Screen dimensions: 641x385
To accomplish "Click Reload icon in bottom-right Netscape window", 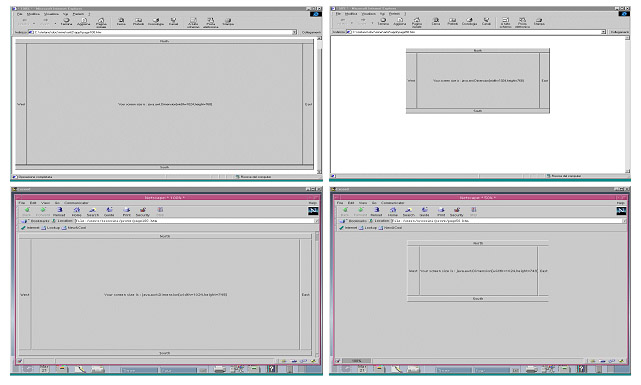I will pos(377,211).
